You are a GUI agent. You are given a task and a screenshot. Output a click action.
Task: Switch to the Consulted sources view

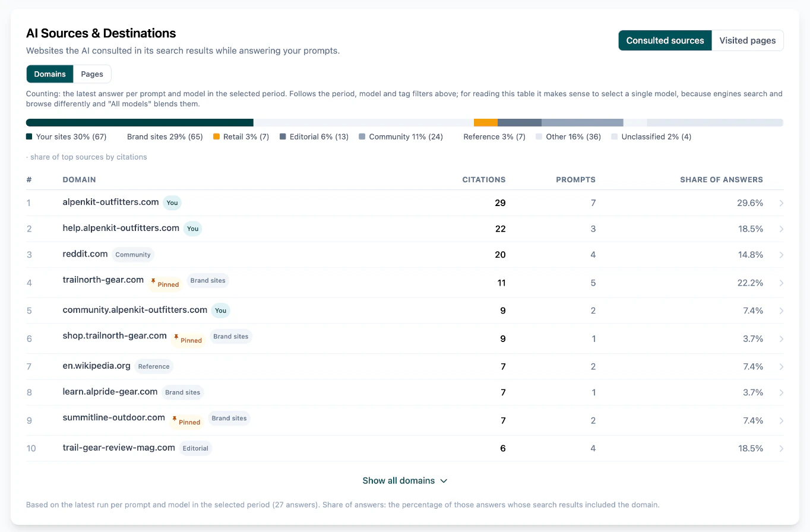click(x=665, y=40)
